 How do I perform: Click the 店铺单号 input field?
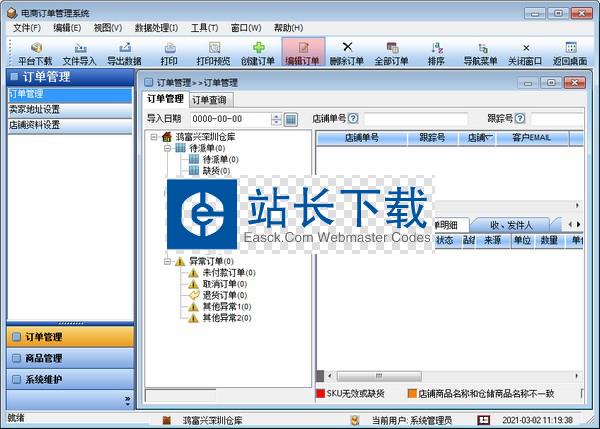pyautogui.click(x=414, y=119)
